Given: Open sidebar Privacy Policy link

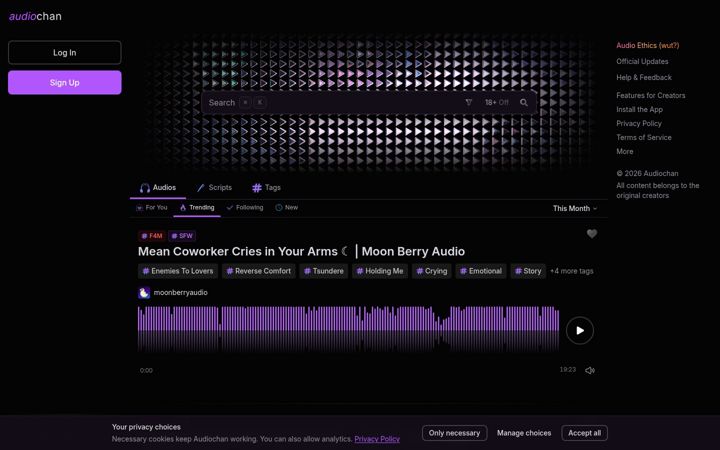Looking at the screenshot, I should 639,124.
